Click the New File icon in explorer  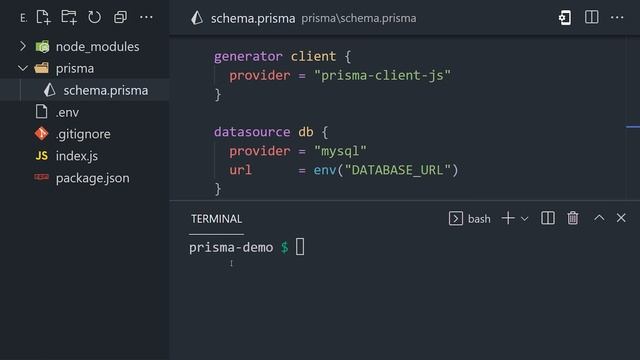coord(43,18)
